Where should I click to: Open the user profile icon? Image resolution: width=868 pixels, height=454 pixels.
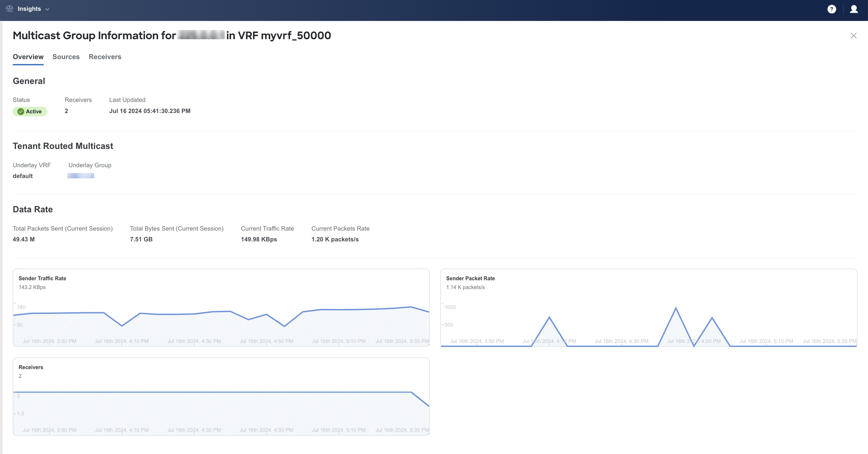pos(854,9)
